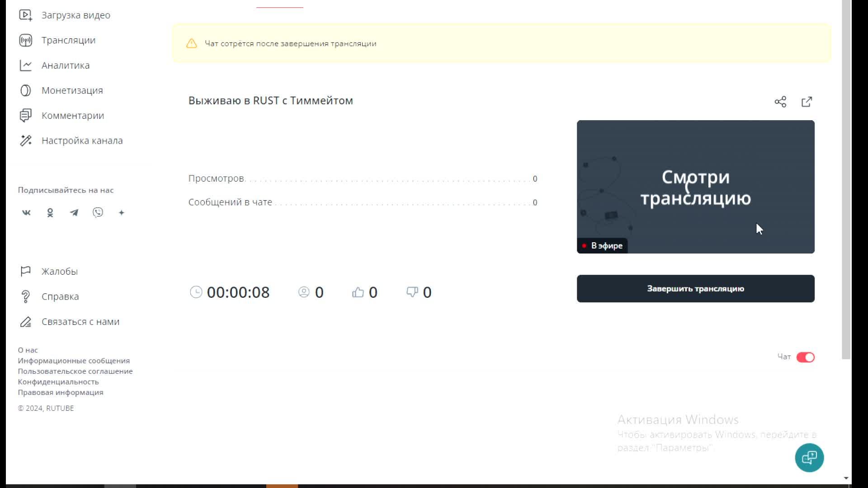868x488 pixels.
Task: Click the warning triangle icon in notice
Action: [x=192, y=43]
